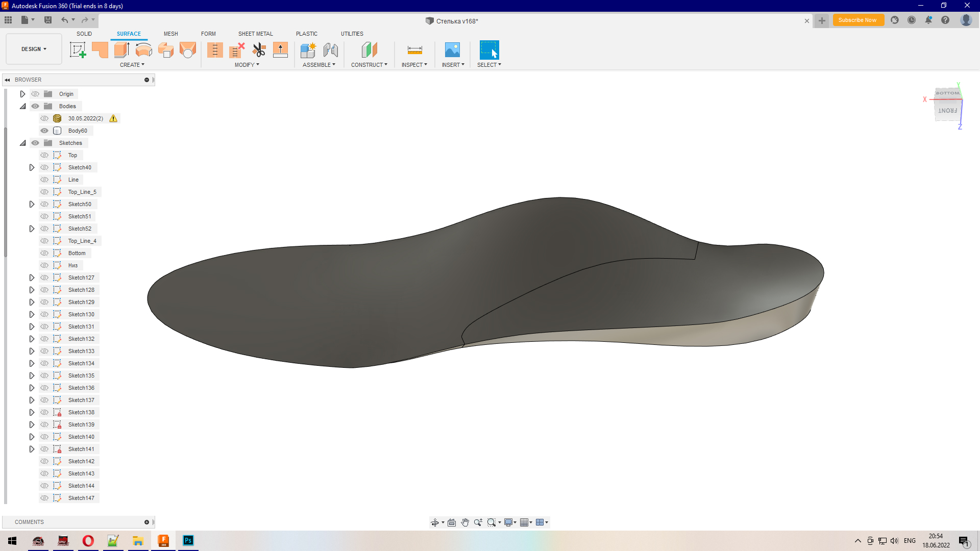Collapse the Sketches folder
Viewport: 980px width, 551px height.
pos(23,143)
